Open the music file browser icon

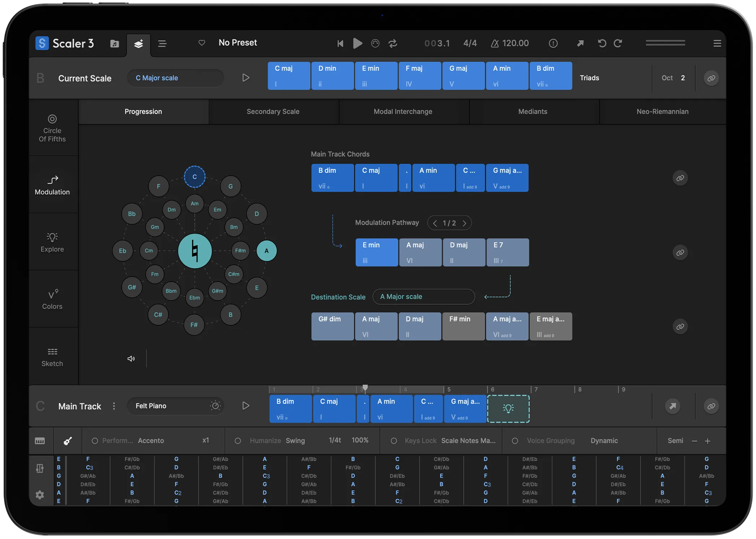(x=114, y=44)
